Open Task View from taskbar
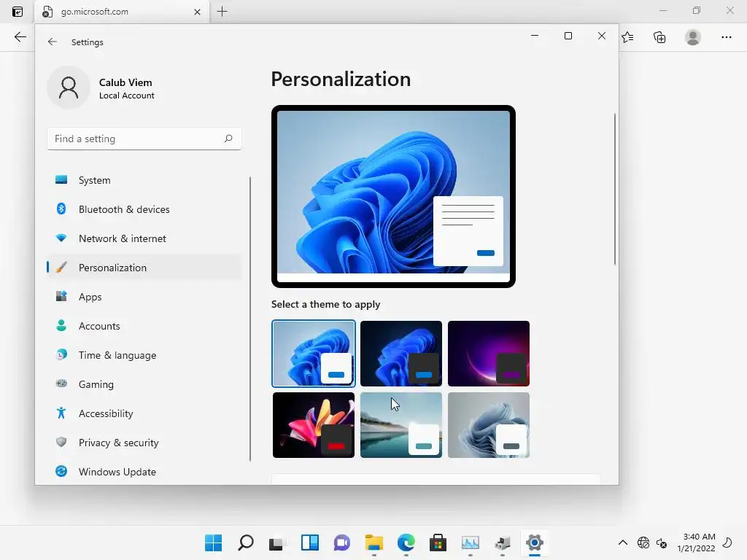The image size is (747, 560). point(277,542)
